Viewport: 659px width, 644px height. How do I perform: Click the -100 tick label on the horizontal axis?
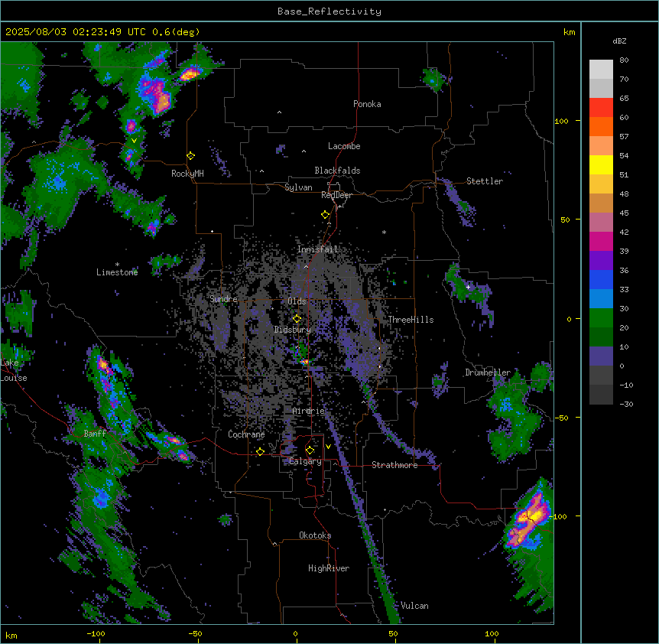pyautogui.click(x=96, y=633)
